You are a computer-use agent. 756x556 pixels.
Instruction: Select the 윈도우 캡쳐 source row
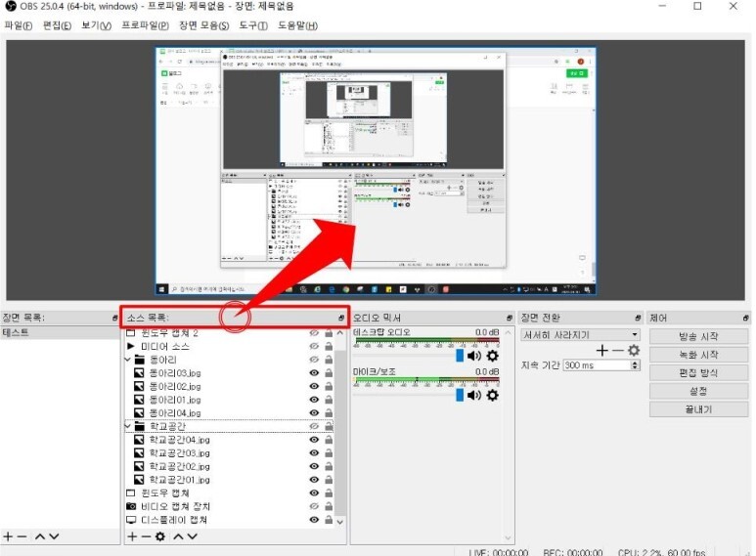[229, 492]
